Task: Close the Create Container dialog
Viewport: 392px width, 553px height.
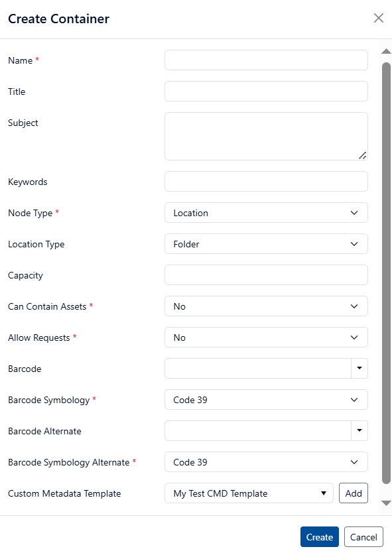Action: [379, 18]
